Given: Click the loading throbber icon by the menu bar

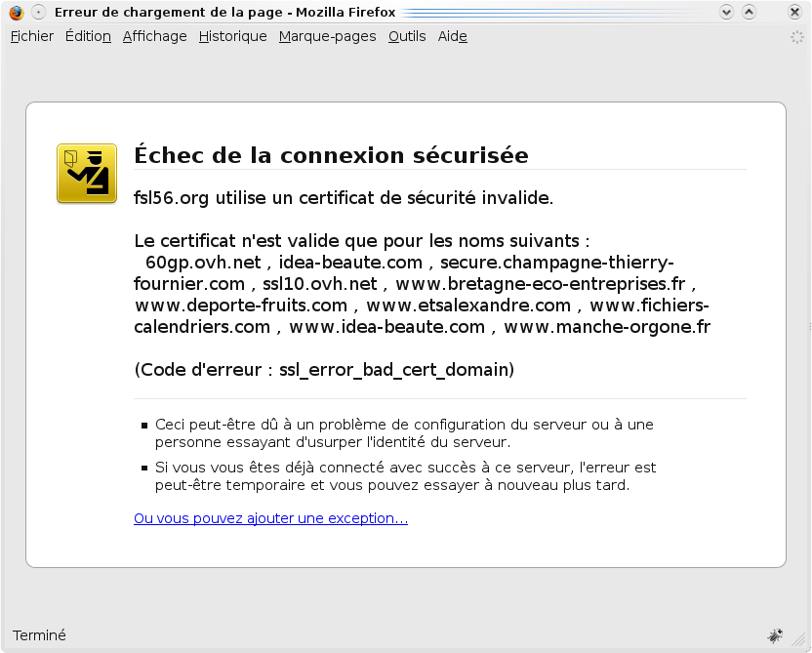Looking at the screenshot, I should [x=796, y=37].
